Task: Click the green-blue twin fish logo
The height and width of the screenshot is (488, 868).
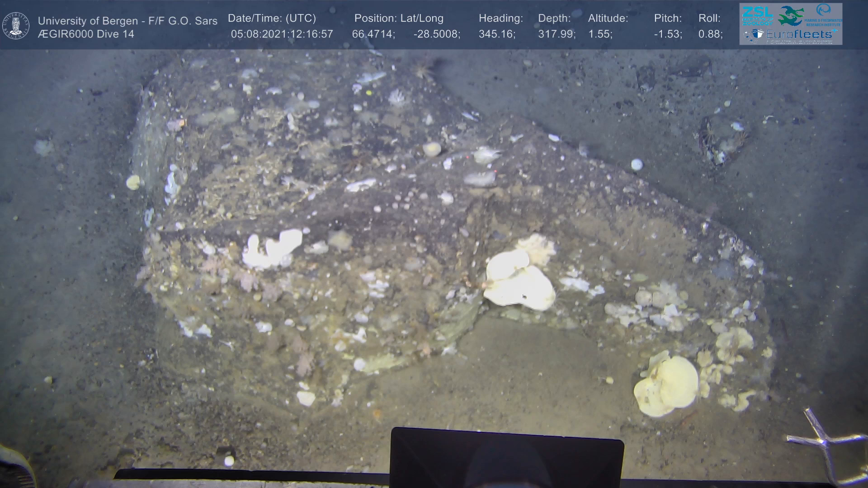Action: pyautogui.click(x=791, y=16)
